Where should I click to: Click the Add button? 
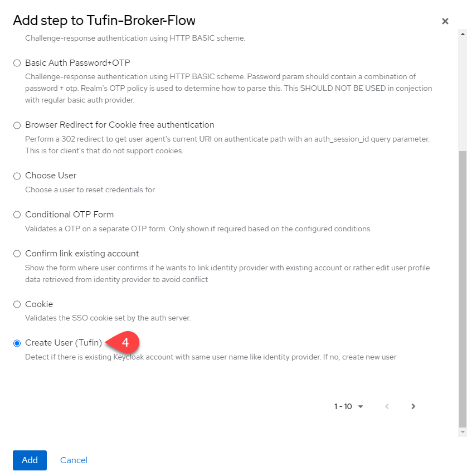pos(30,460)
